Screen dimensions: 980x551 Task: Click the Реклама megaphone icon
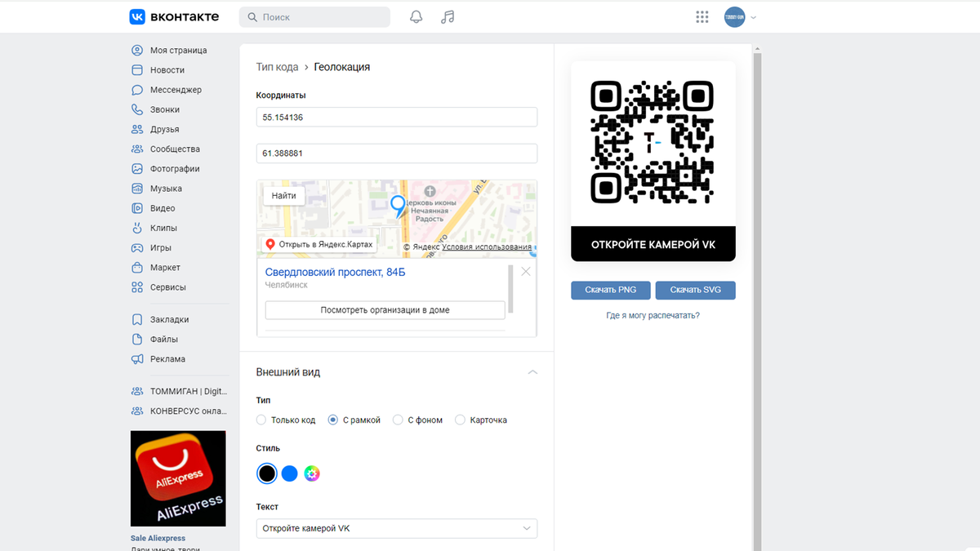(137, 359)
